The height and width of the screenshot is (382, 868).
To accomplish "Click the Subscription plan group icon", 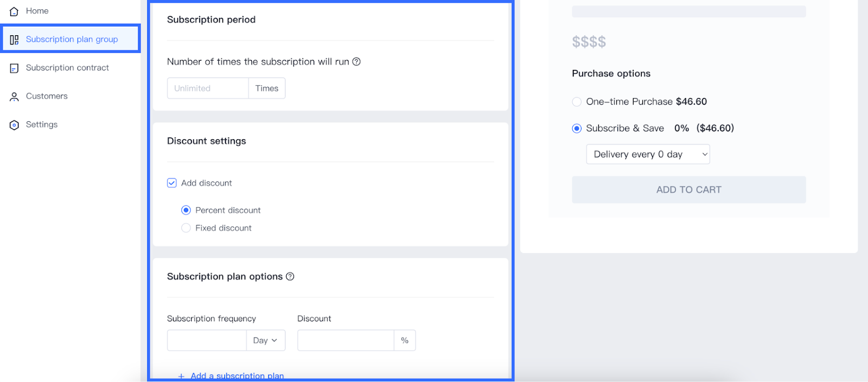I will coord(14,40).
